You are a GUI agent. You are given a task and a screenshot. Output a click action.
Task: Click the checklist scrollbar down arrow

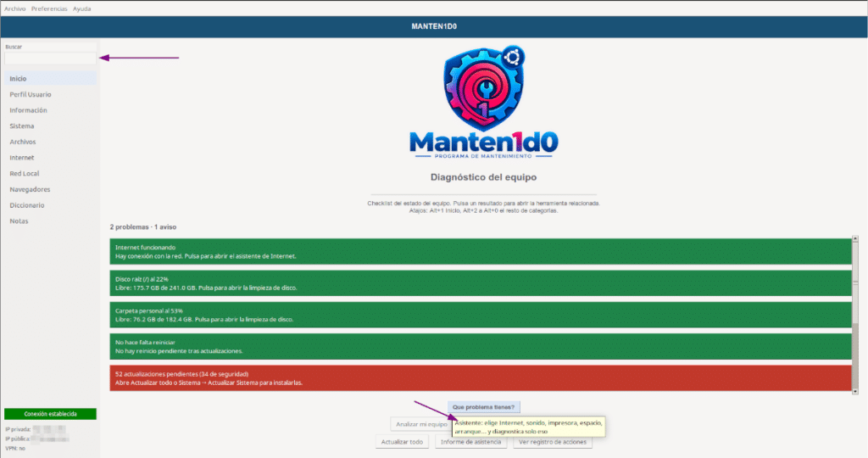[x=855, y=391]
